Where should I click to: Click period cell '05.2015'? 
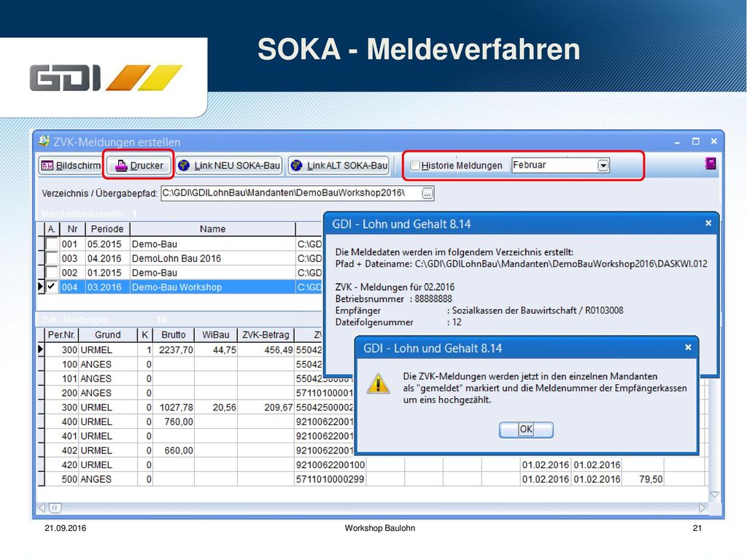[x=104, y=244]
